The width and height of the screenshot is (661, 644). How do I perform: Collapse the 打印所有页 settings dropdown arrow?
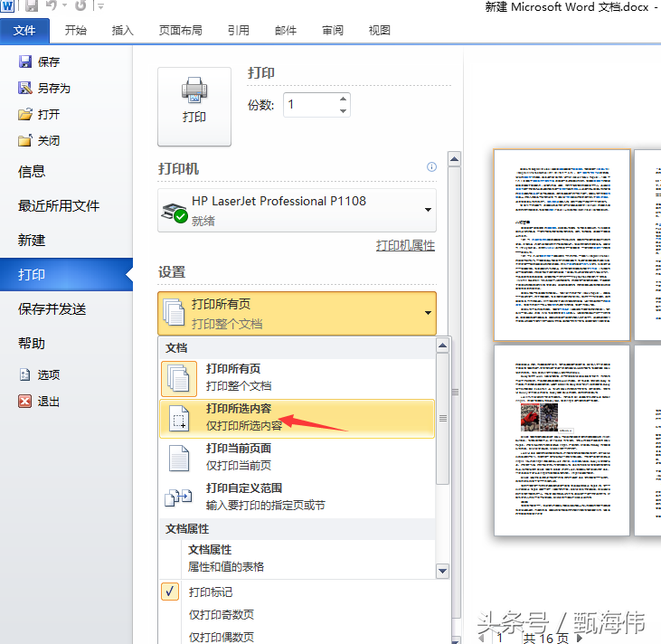pyautogui.click(x=428, y=313)
